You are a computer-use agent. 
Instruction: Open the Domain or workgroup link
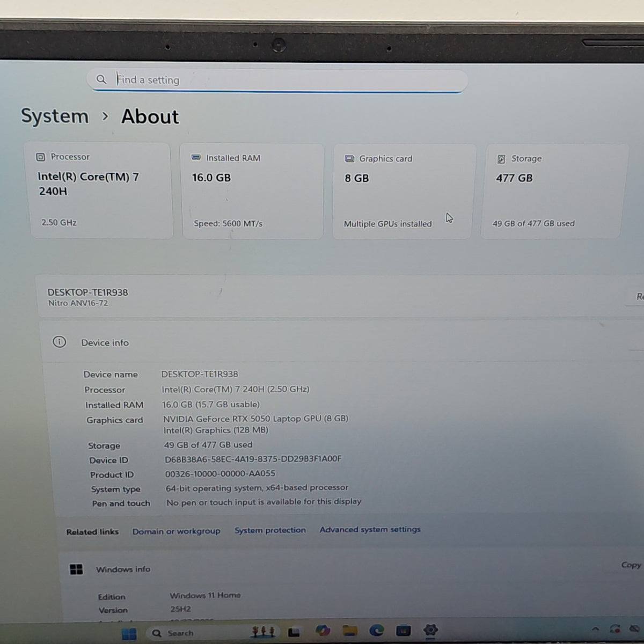tap(177, 531)
